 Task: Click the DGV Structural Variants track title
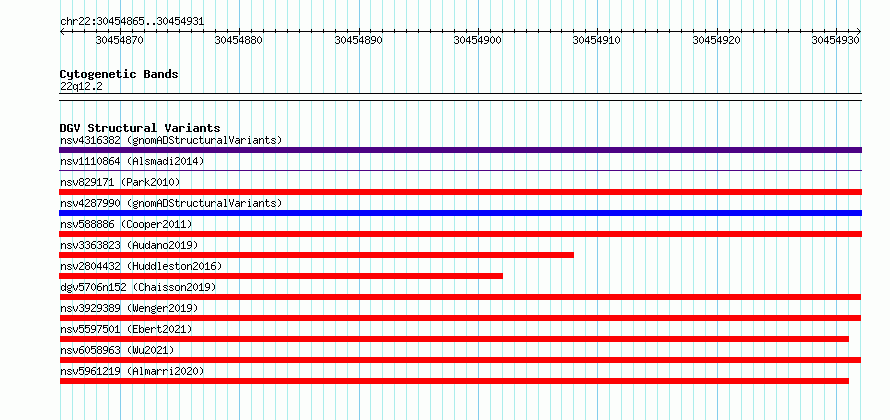point(140,128)
